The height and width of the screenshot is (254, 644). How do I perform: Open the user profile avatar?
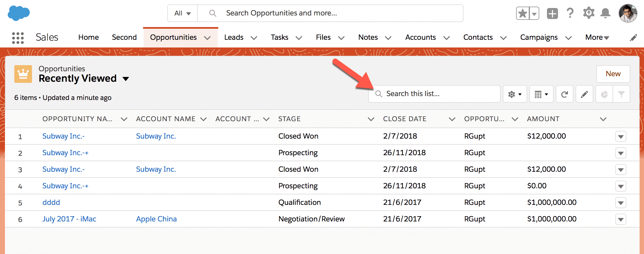[x=628, y=13]
